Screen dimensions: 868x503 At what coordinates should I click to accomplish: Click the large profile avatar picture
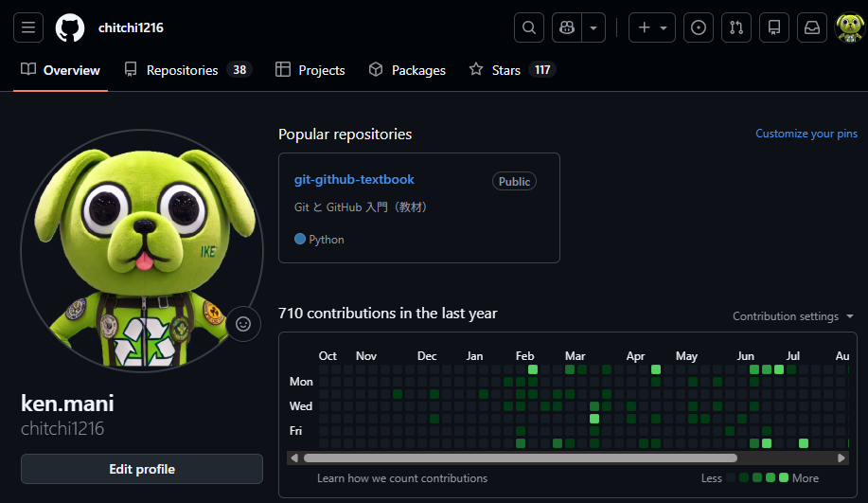pyautogui.click(x=142, y=250)
